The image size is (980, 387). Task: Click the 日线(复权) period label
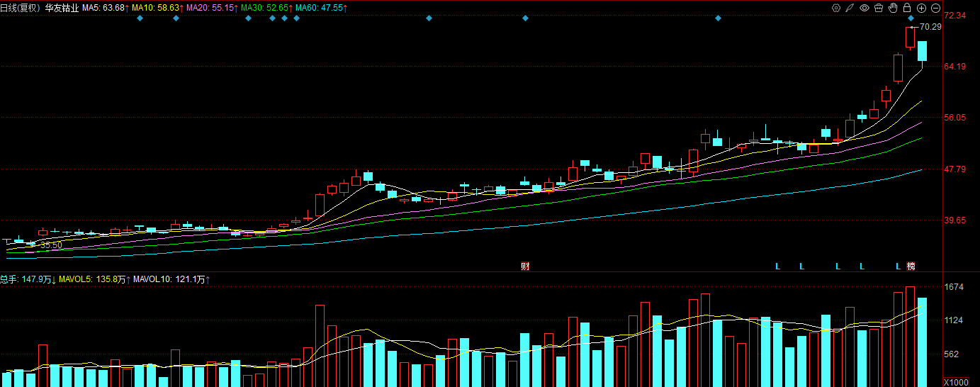[x=21, y=8]
